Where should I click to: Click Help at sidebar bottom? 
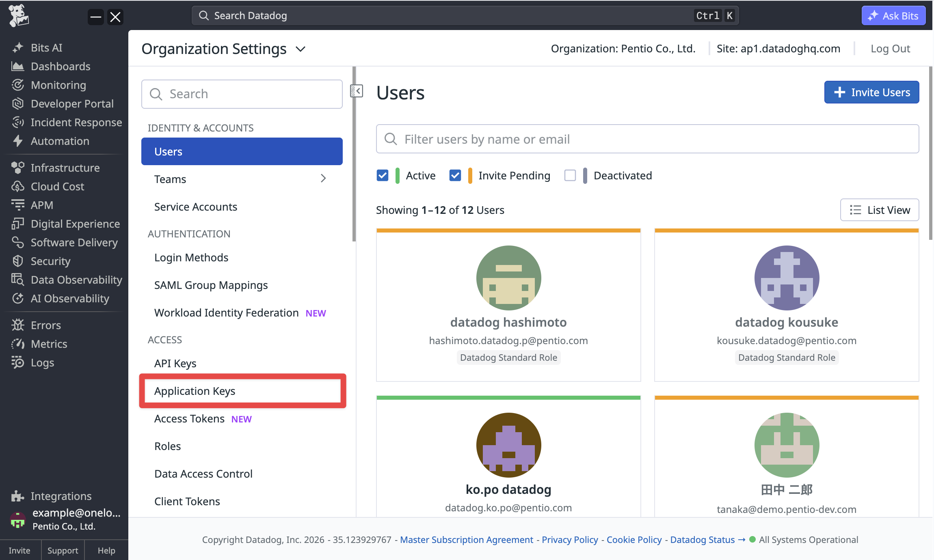point(106,551)
